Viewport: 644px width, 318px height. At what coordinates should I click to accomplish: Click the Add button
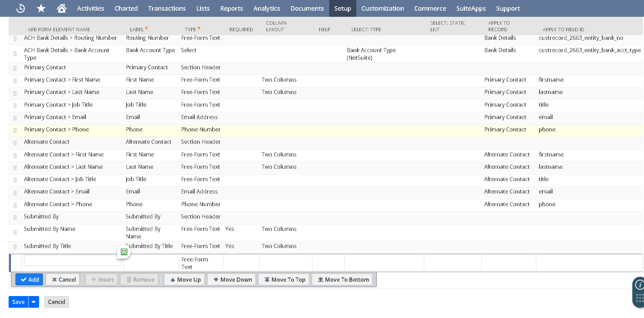29,280
